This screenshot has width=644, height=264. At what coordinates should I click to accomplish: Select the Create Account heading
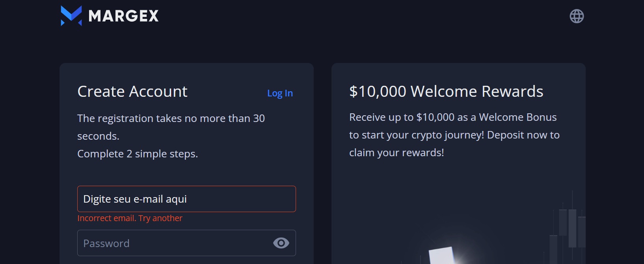tap(132, 91)
